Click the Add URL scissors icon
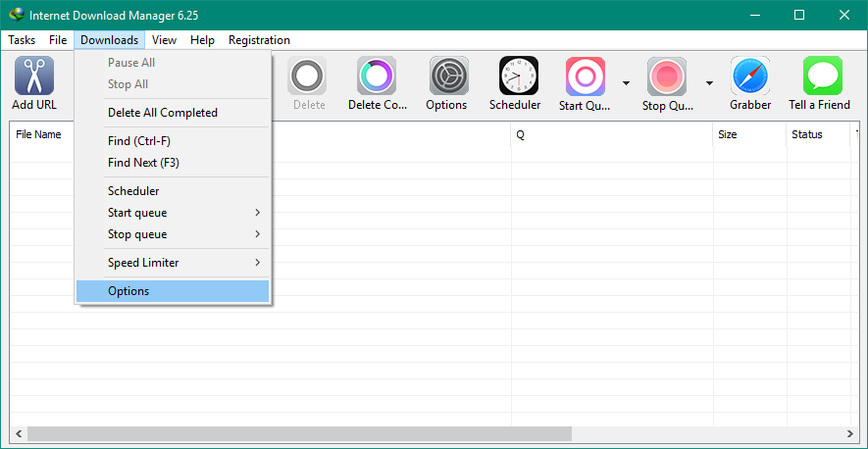The height and width of the screenshot is (449, 868). 34,75
